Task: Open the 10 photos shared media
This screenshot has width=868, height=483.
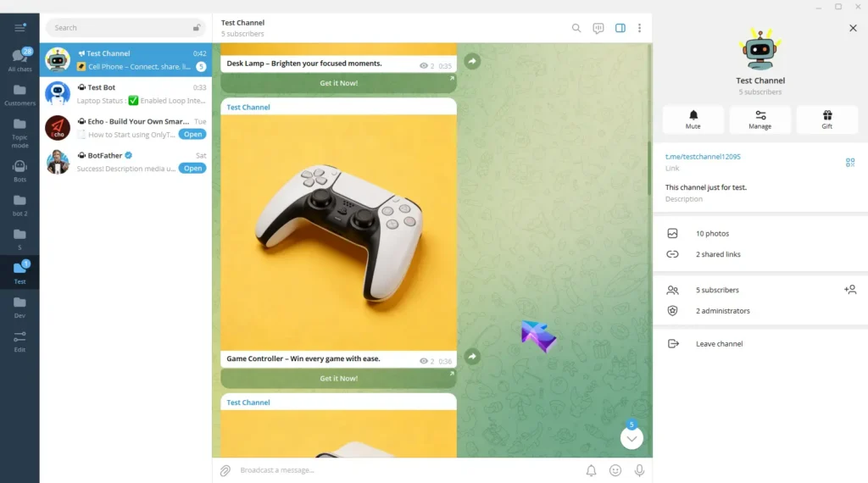Action: [760, 234]
